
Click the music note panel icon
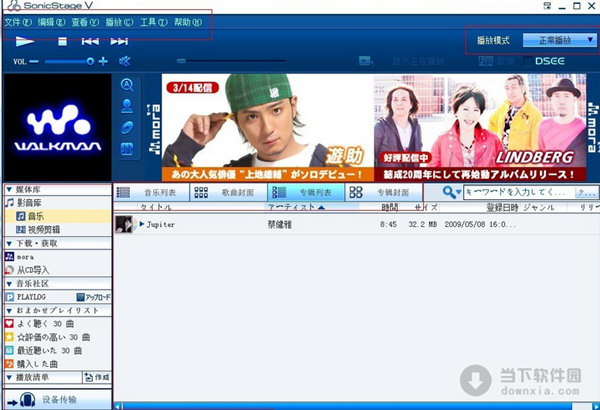coord(127,149)
